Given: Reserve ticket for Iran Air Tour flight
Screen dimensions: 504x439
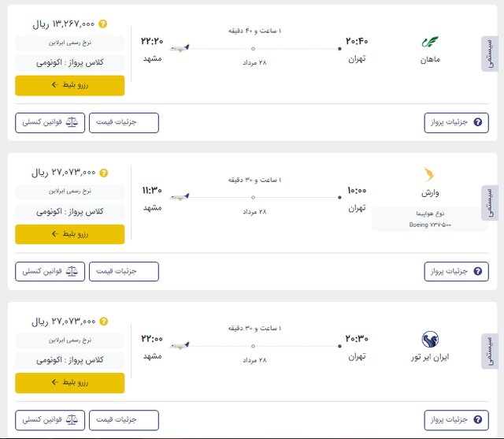Looking at the screenshot, I should pos(69,382).
